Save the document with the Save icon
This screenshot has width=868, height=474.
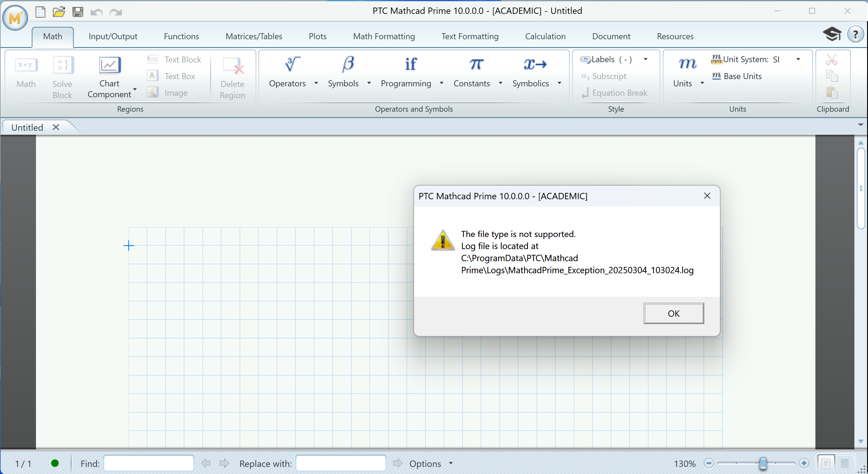pos(78,12)
